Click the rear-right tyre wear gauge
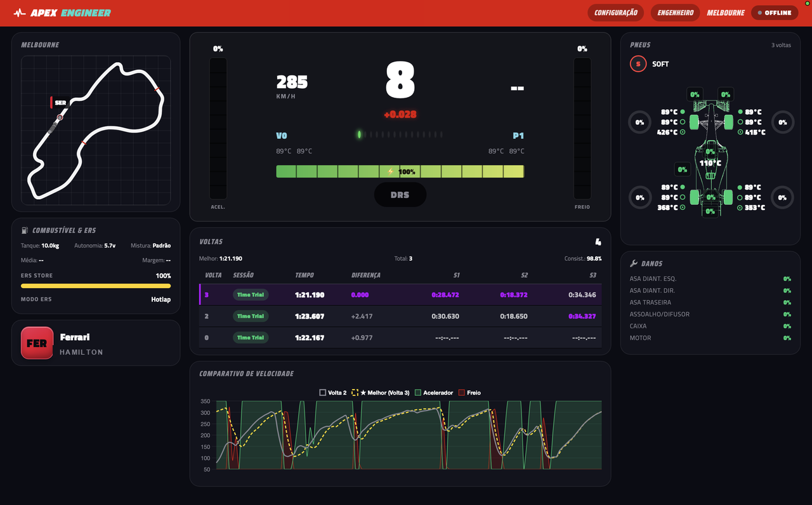Viewport: 812px width, 505px height. [x=783, y=197]
